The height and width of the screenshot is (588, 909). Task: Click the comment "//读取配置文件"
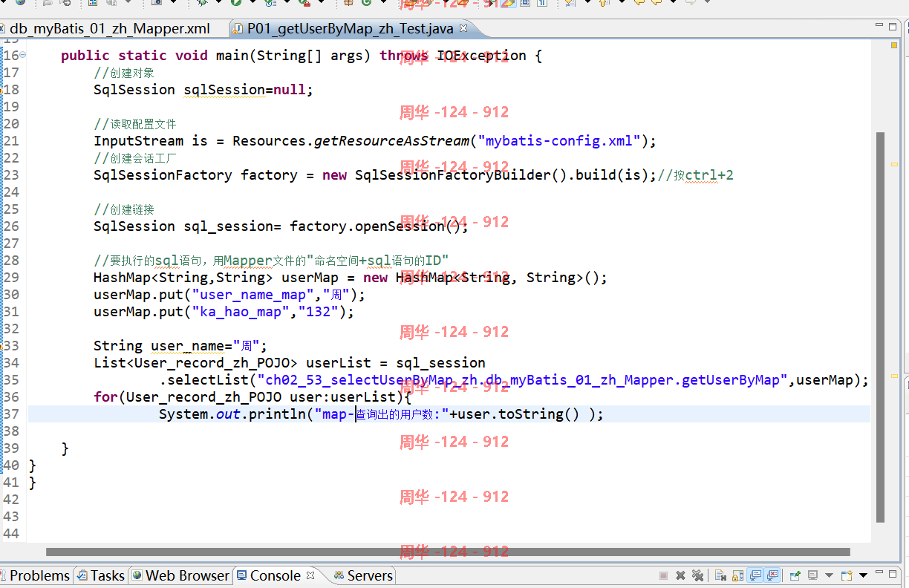134,124
